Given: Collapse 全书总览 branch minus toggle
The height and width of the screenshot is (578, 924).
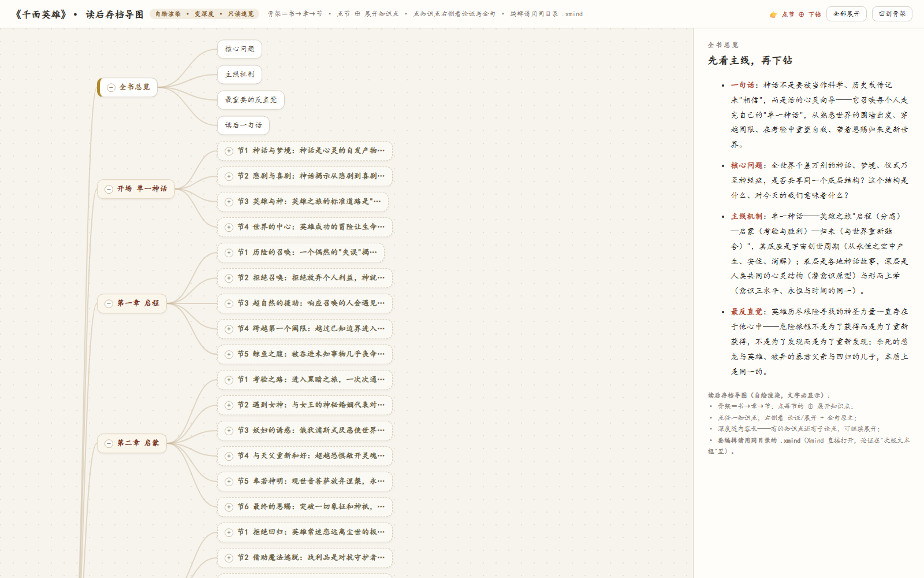Looking at the screenshot, I should (x=111, y=87).
